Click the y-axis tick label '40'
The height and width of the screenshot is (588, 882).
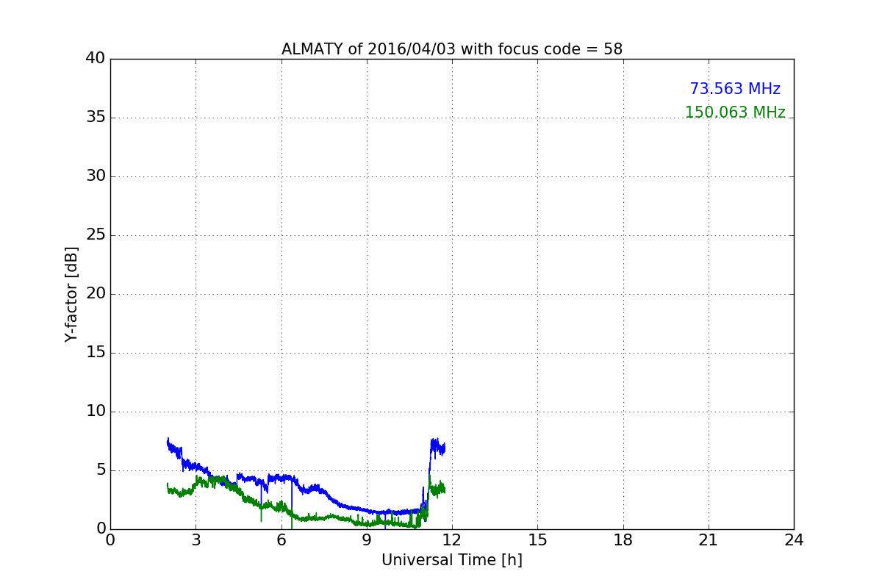96,58
